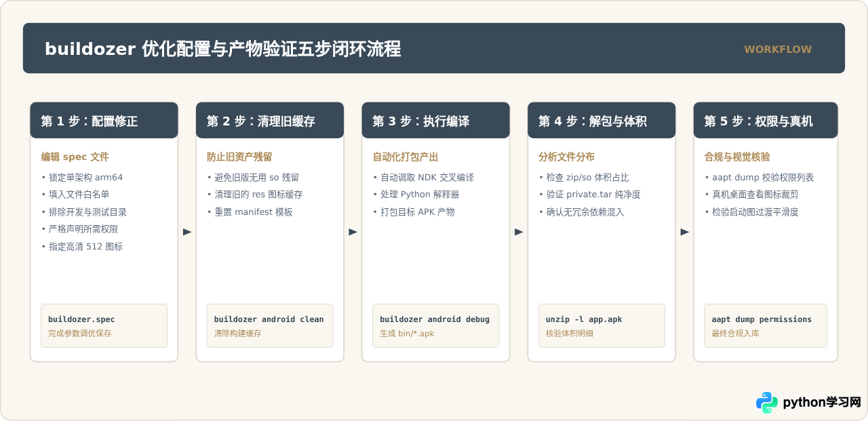Click the buildozer.spec command text
This screenshot has width=868, height=421.
(81, 319)
